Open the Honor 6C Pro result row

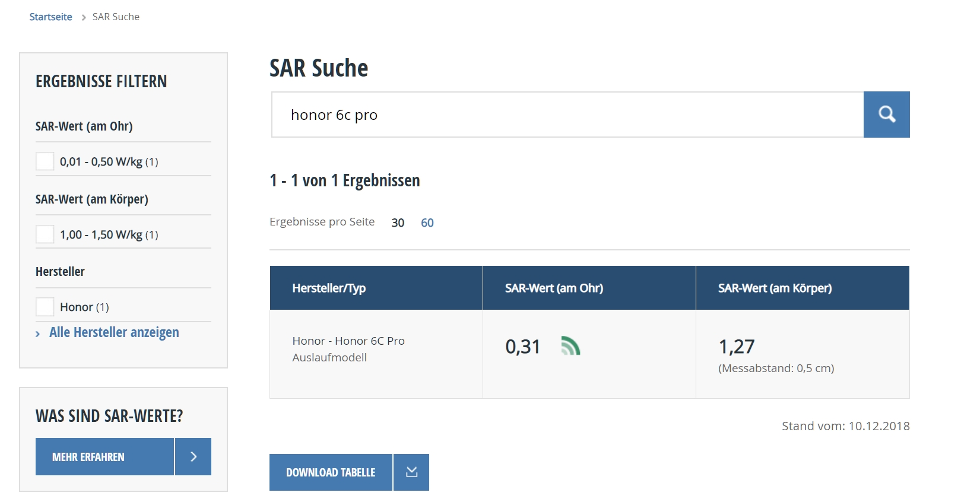(x=348, y=341)
